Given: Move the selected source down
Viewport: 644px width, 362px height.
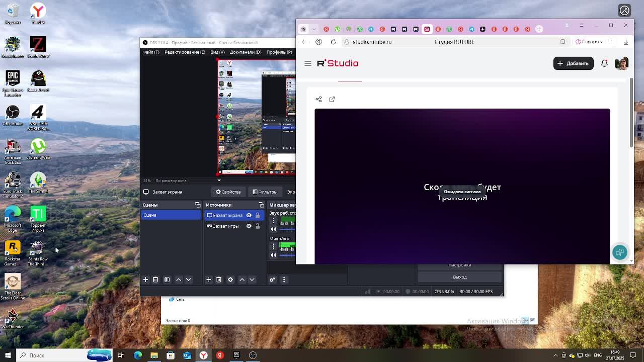Looking at the screenshot, I should (x=252, y=280).
